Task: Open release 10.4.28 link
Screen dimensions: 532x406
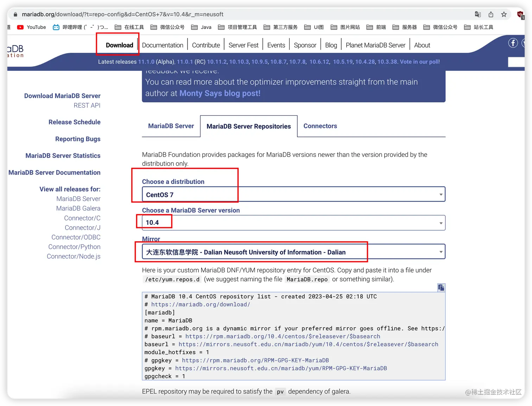Action: point(365,62)
